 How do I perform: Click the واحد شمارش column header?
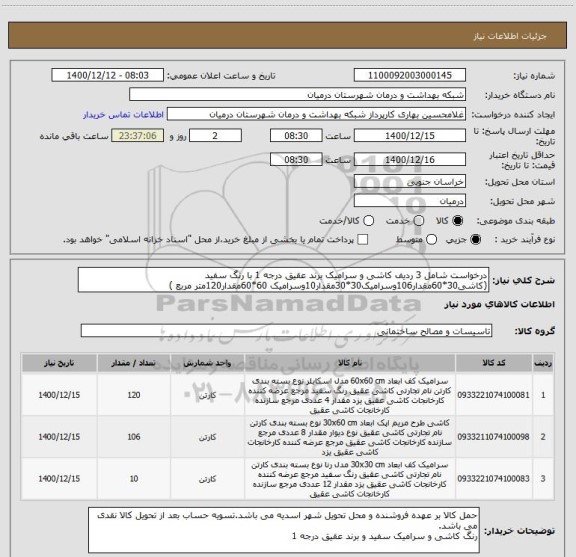pos(208,363)
